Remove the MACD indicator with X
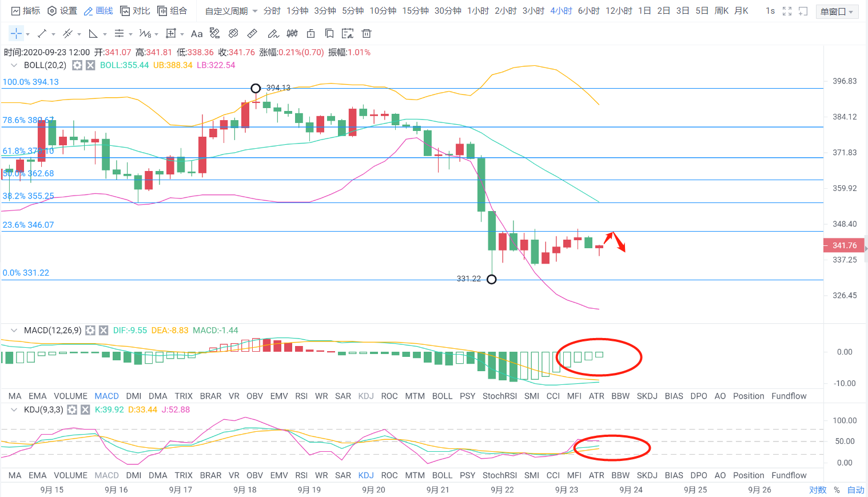The height and width of the screenshot is (497, 868). point(103,331)
